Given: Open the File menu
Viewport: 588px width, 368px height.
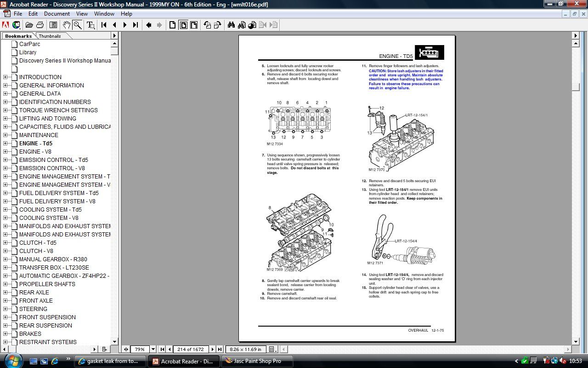Looking at the screenshot, I should click(18, 14).
